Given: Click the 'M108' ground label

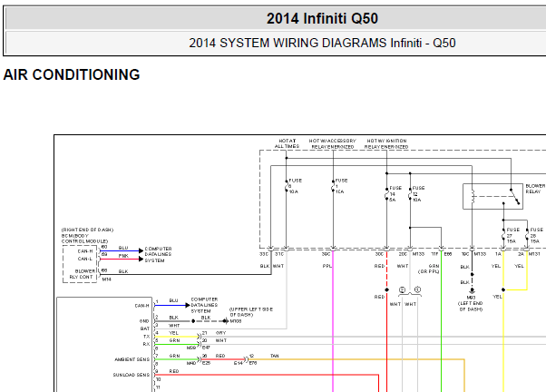Looking at the screenshot, I should [x=236, y=321].
